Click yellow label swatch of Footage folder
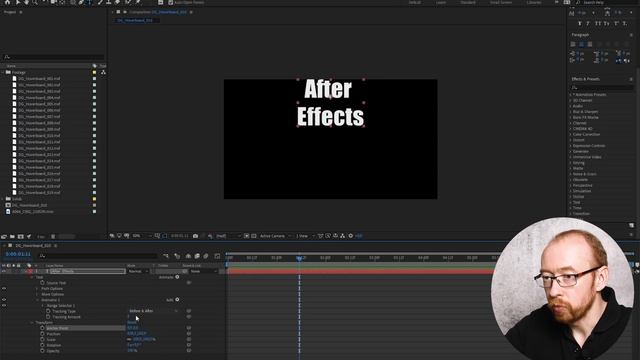640x360 pixels. [x=94, y=72]
